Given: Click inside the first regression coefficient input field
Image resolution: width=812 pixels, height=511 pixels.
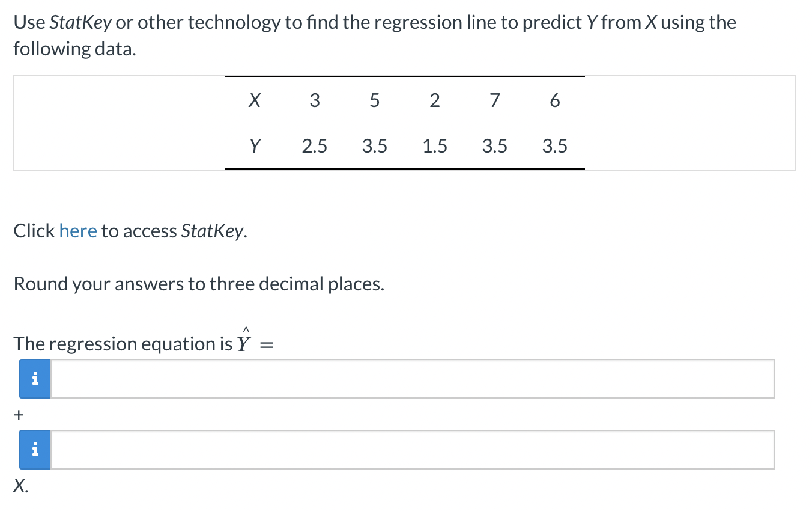Looking at the screenshot, I should 360,379.
